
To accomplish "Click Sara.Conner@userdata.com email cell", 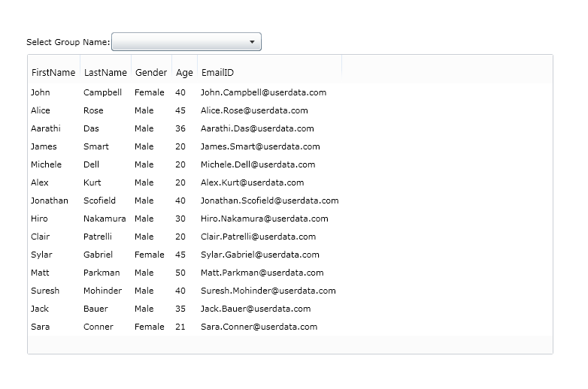I will click(259, 326).
